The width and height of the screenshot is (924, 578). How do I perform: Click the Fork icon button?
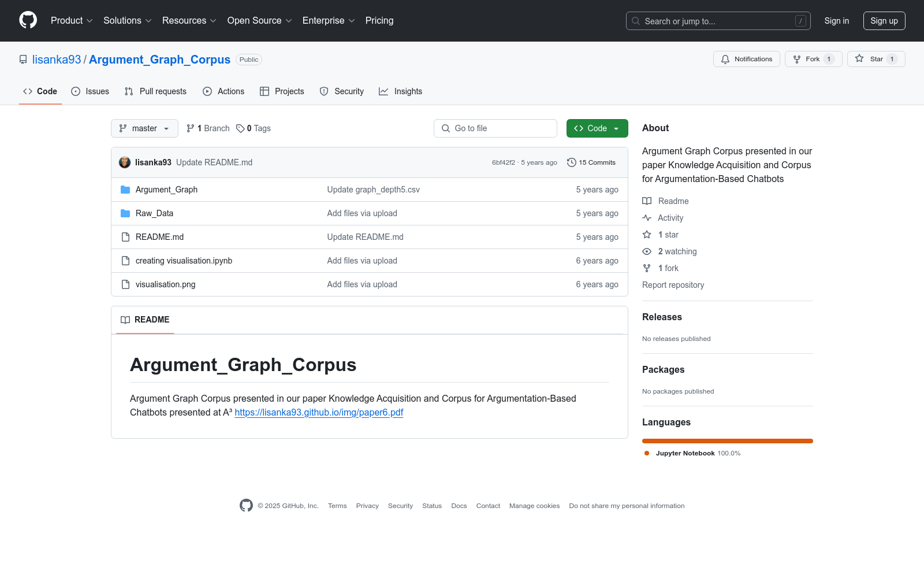[797, 59]
